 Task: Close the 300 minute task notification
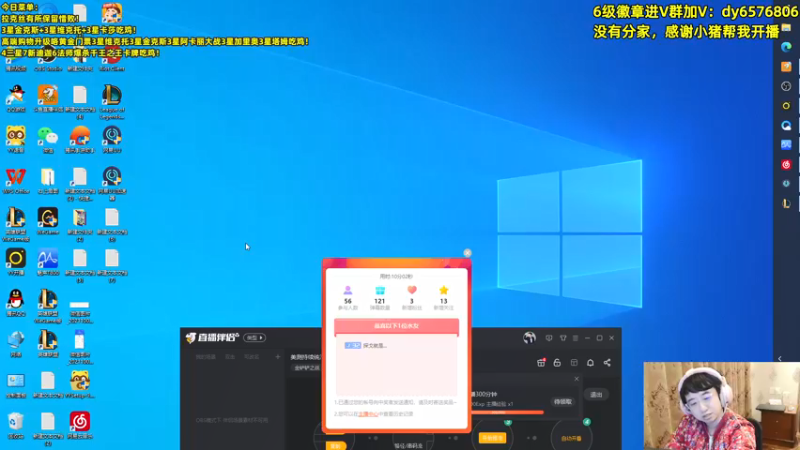click(577, 379)
